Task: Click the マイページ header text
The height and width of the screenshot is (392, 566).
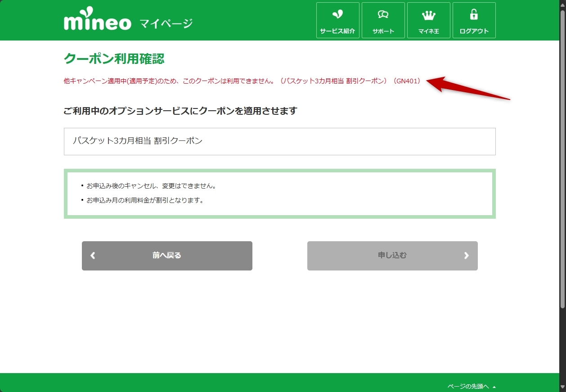Action: pos(166,23)
